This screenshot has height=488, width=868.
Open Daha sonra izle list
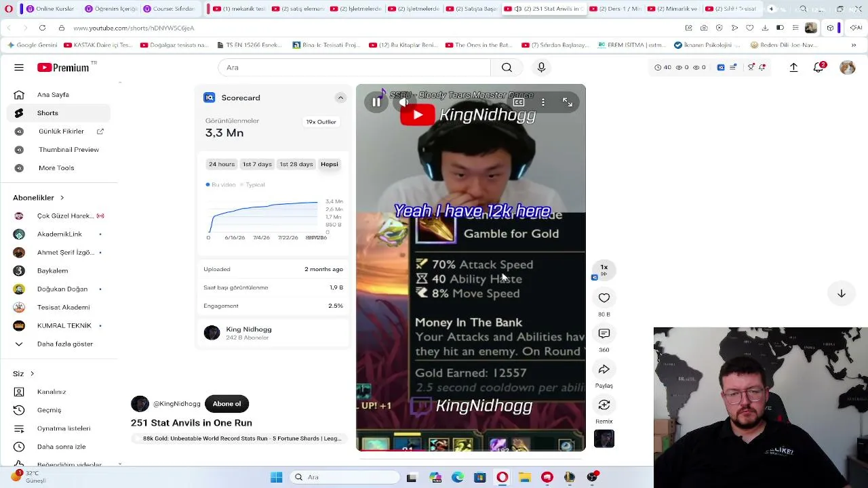tap(59, 447)
